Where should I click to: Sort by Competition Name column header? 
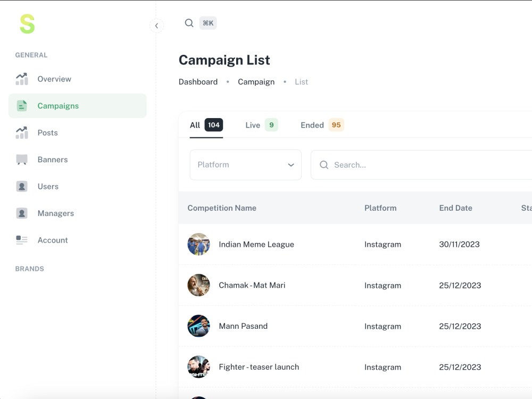[222, 208]
